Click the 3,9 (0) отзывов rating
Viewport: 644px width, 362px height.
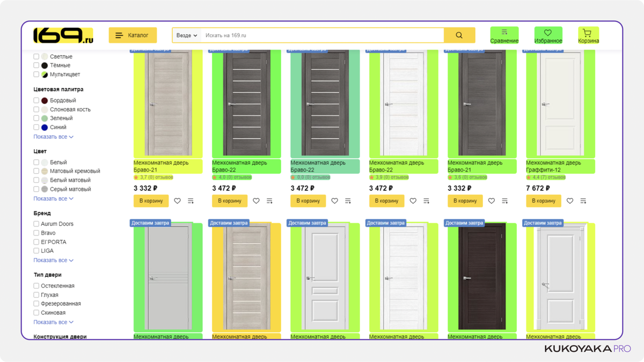(389, 177)
